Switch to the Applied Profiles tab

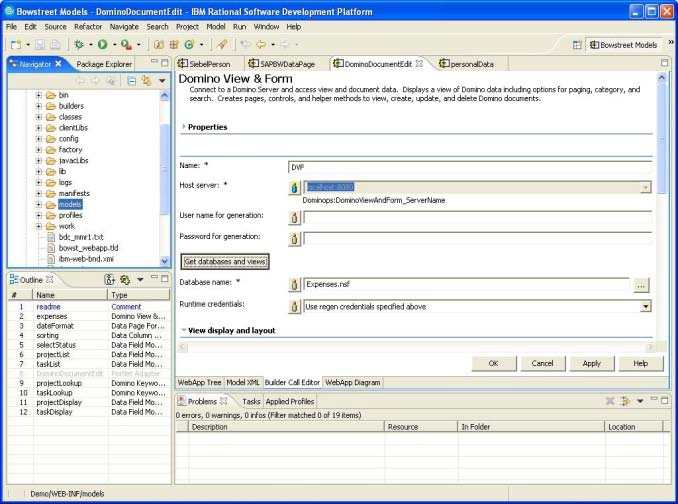[x=290, y=402]
